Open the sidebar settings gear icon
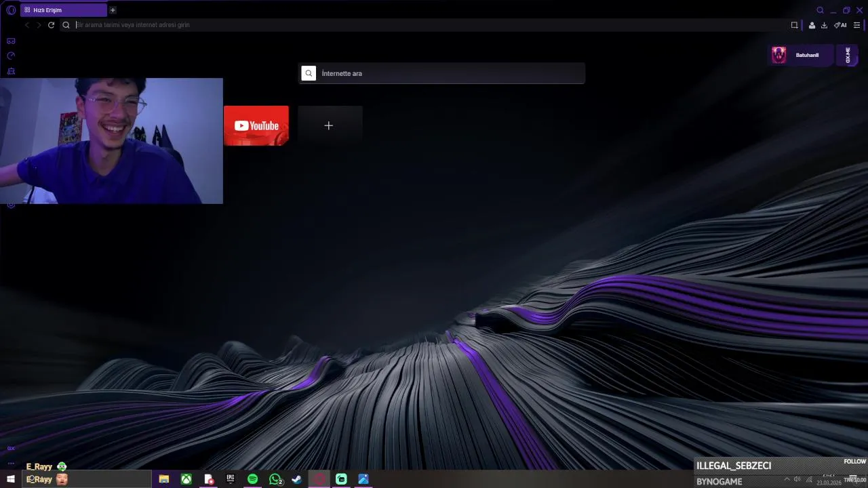The image size is (868, 488). point(11,205)
